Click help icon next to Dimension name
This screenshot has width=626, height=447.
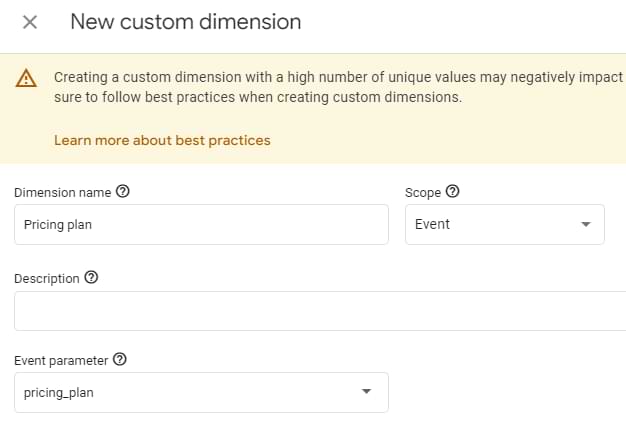123,192
